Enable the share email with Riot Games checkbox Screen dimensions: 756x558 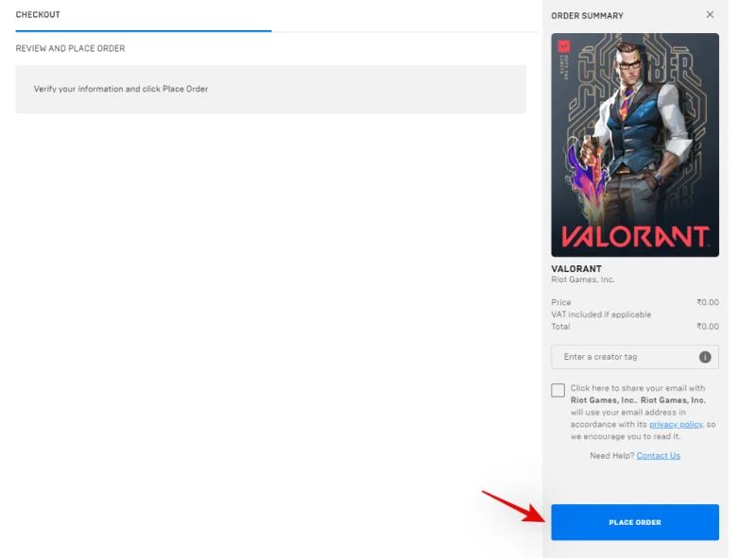558,388
